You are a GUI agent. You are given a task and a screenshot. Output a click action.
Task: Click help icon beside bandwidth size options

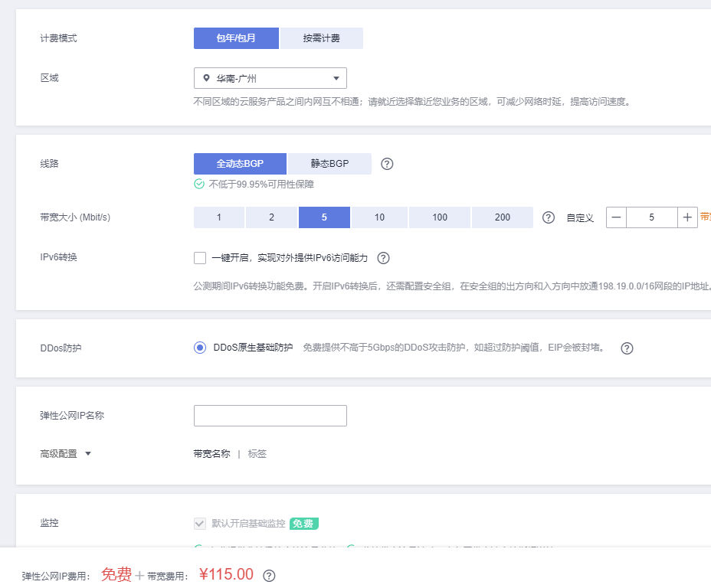[549, 217]
